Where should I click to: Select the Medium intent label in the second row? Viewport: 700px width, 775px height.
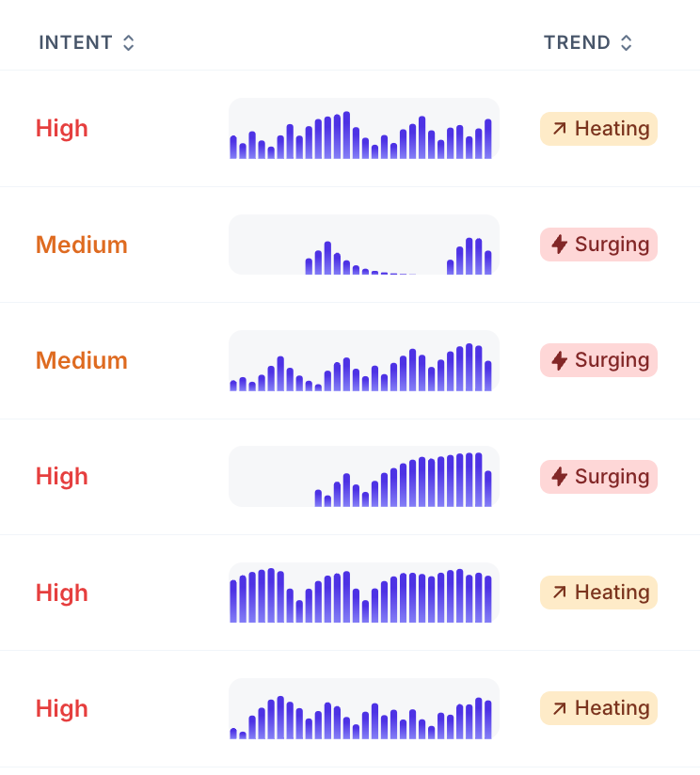click(x=82, y=245)
